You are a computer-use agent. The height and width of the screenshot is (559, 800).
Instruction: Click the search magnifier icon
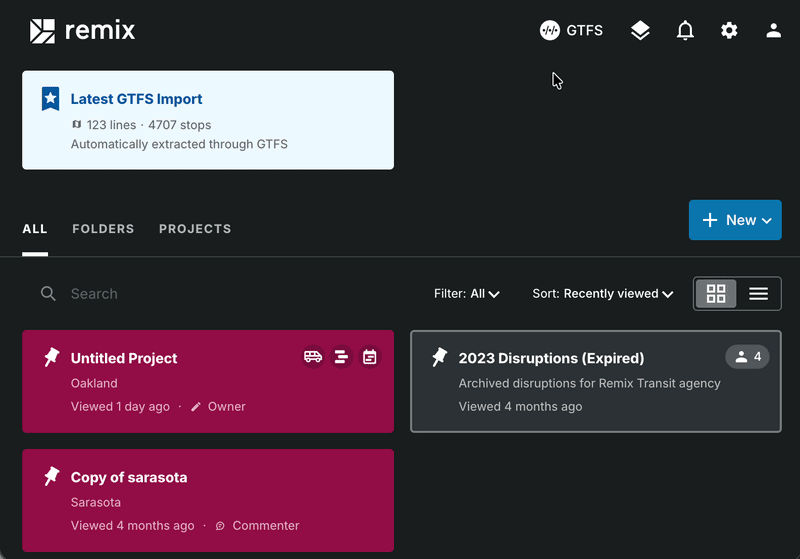pos(48,293)
